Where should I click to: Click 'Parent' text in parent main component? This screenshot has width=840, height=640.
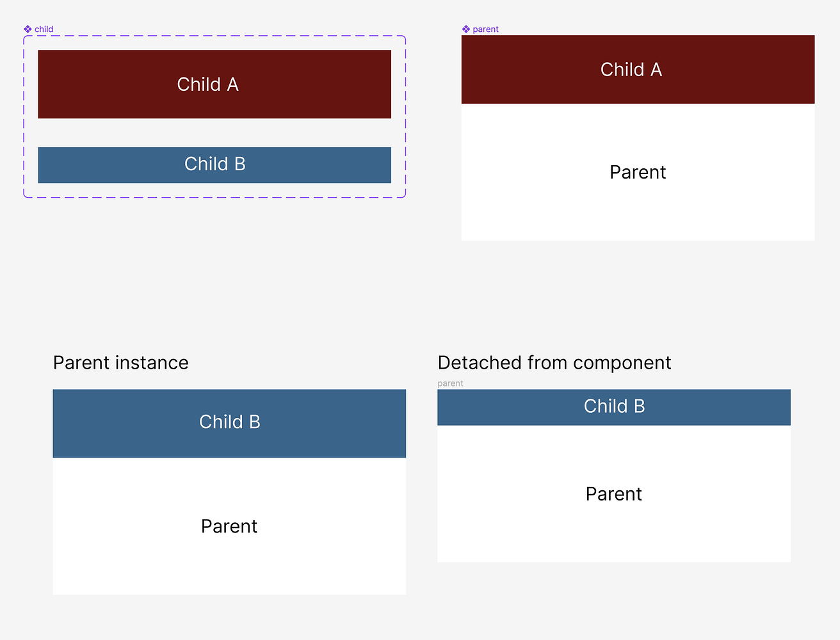tap(638, 172)
